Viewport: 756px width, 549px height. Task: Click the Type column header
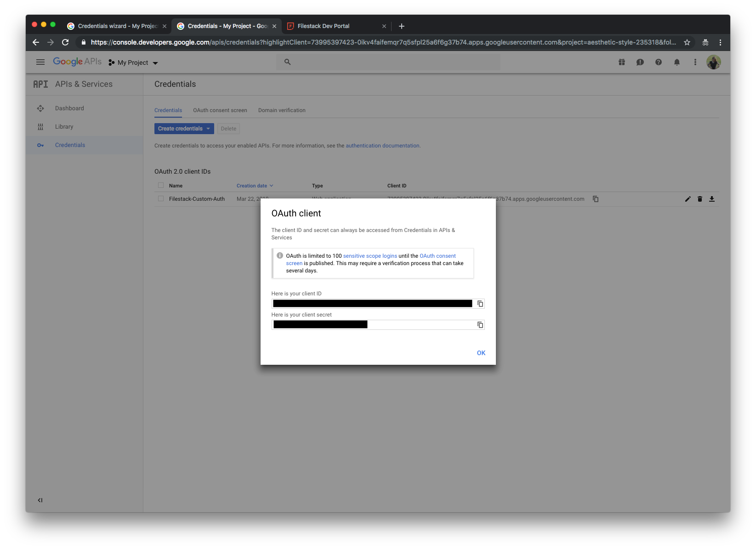pos(318,186)
